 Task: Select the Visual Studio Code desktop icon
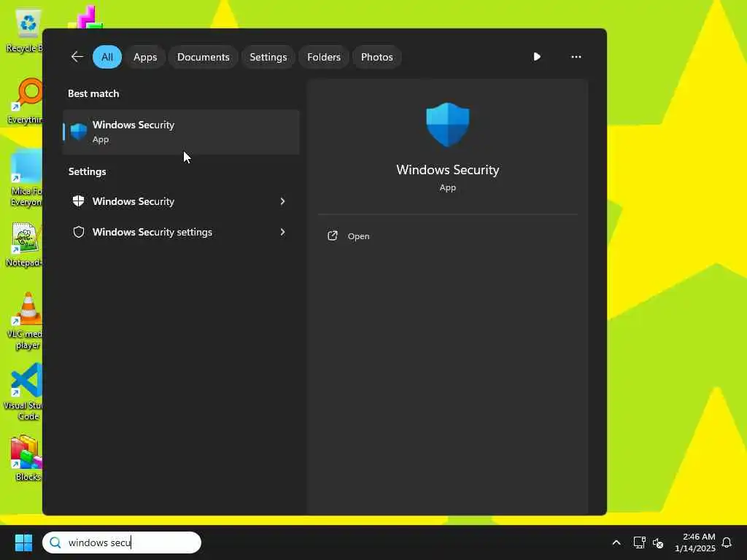coord(24,392)
